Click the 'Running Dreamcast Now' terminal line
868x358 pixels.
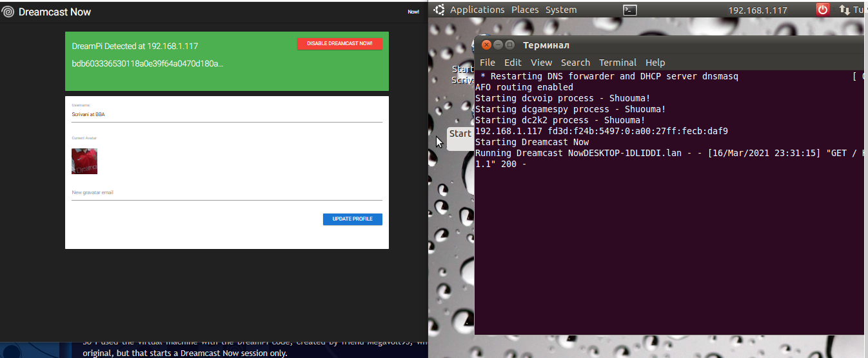tap(669, 153)
